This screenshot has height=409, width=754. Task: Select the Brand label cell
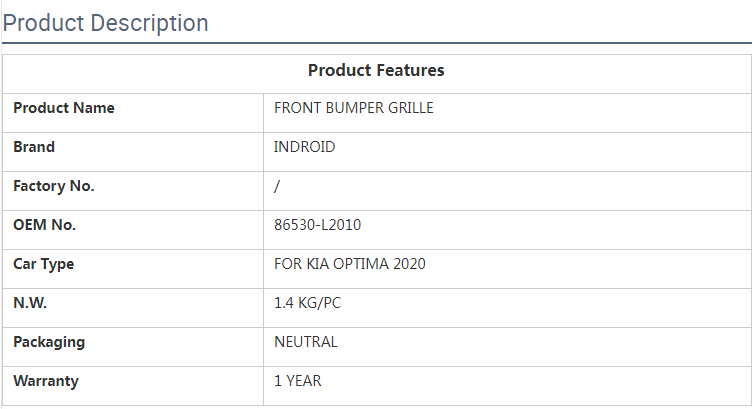click(x=34, y=147)
